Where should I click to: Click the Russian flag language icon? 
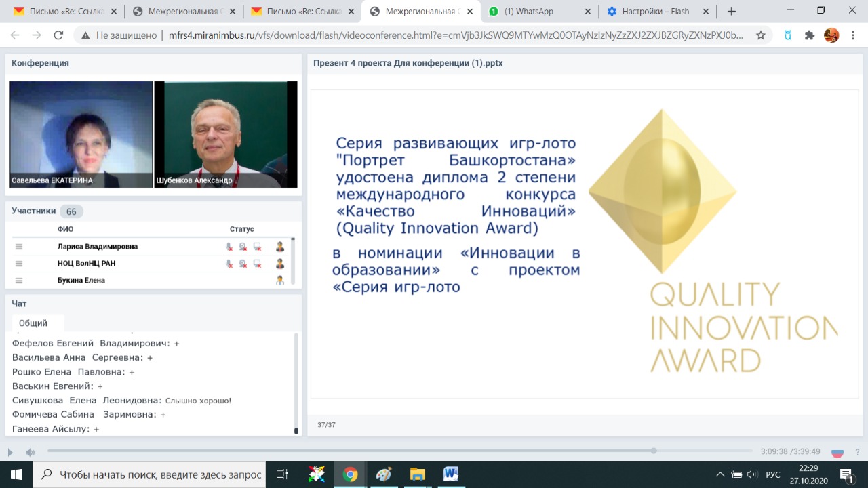pyautogui.click(x=837, y=452)
